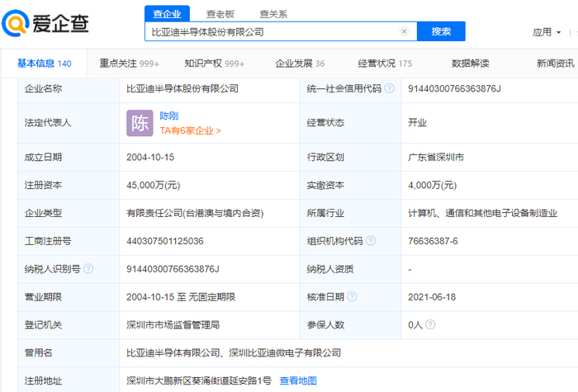Select company name value 比亚迪半导体股份有限公司 in table
The image size is (578, 392).
pos(182,88)
